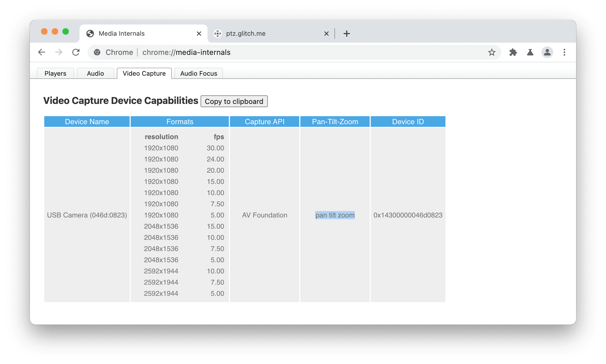606x364 pixels.
Task: Click the Capture API column header
Action: point(265,121)
